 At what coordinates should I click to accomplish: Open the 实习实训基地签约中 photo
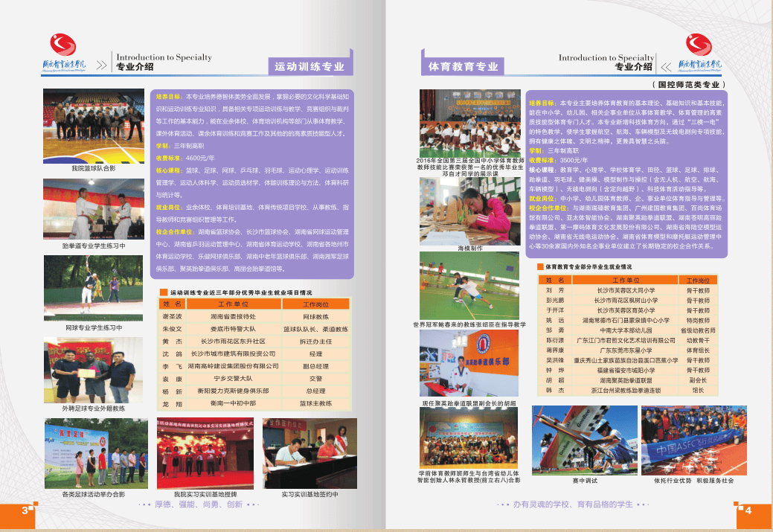click(x=309, y=453)
